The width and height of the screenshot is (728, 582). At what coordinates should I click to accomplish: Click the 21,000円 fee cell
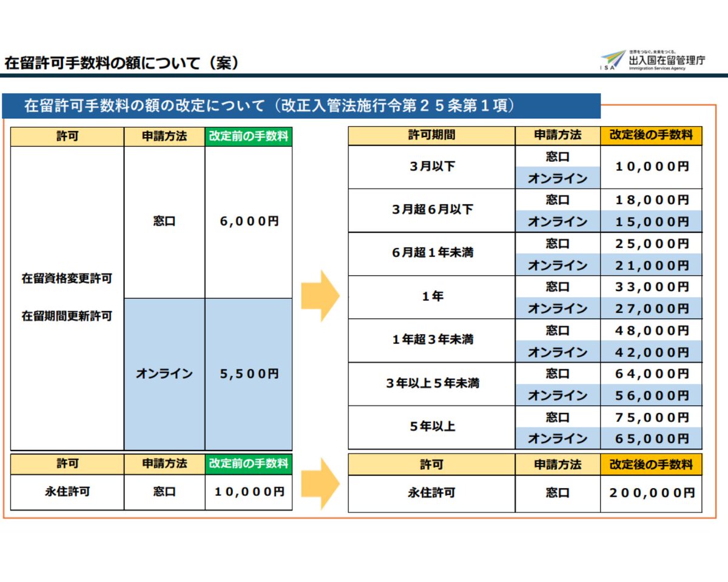coord(652,265)
